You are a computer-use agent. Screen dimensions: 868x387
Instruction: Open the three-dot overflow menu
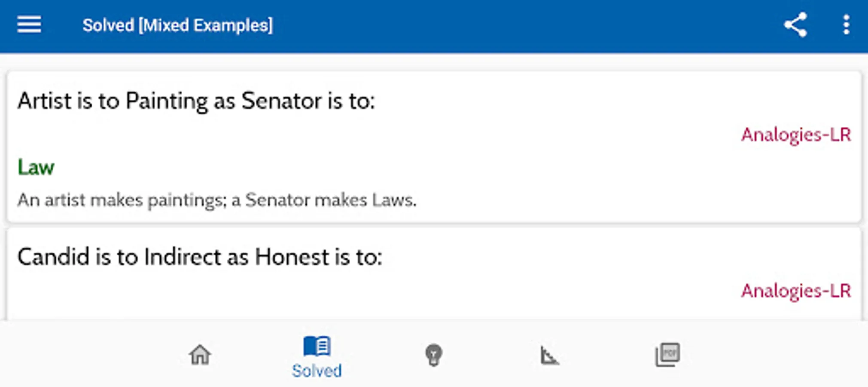coord(846,25)
